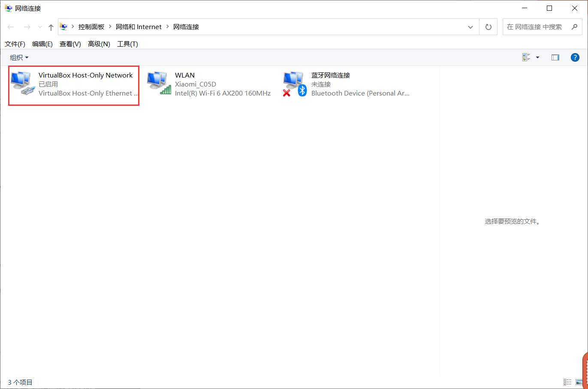This screenshot has height=389, width=588.
Task: Expand chevron before 控制面板 in breadcrumb
Action: (x=73, y=27)
